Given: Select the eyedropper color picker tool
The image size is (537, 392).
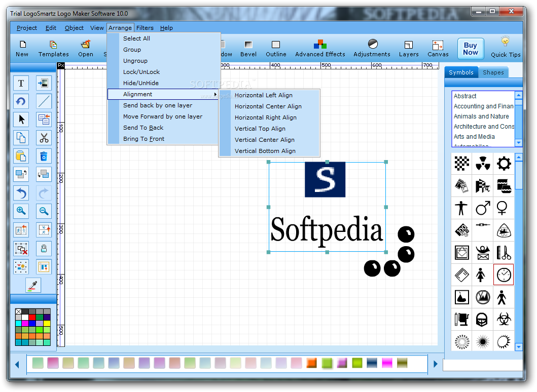Looking at the screenshot, I should click(33, 285).
